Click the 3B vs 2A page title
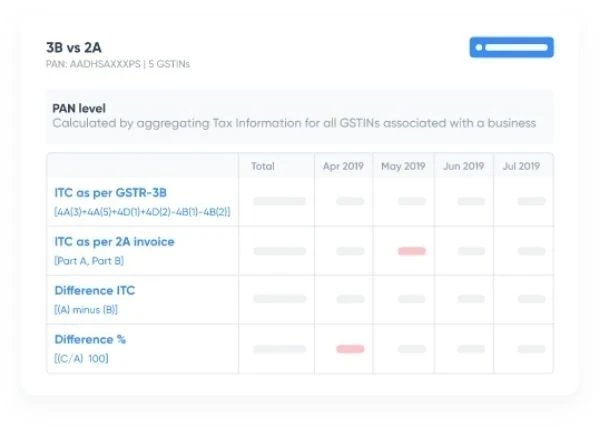 click(x=74, y=47)
